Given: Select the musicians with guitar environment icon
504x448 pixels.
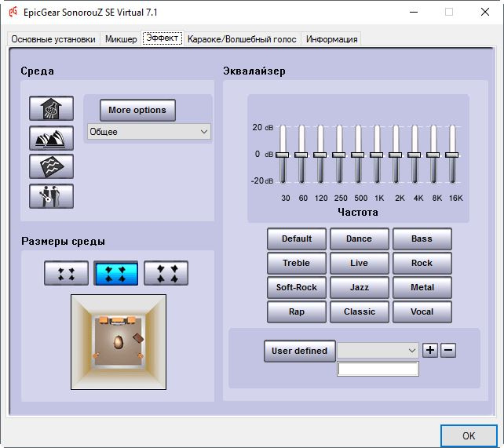Looking at the screenshot, I should (52, 196).
